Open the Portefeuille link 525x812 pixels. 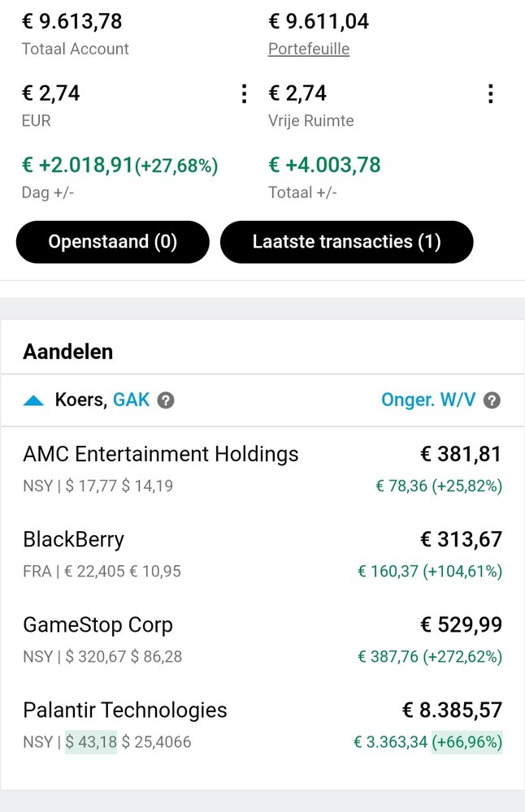coord(309,49)
